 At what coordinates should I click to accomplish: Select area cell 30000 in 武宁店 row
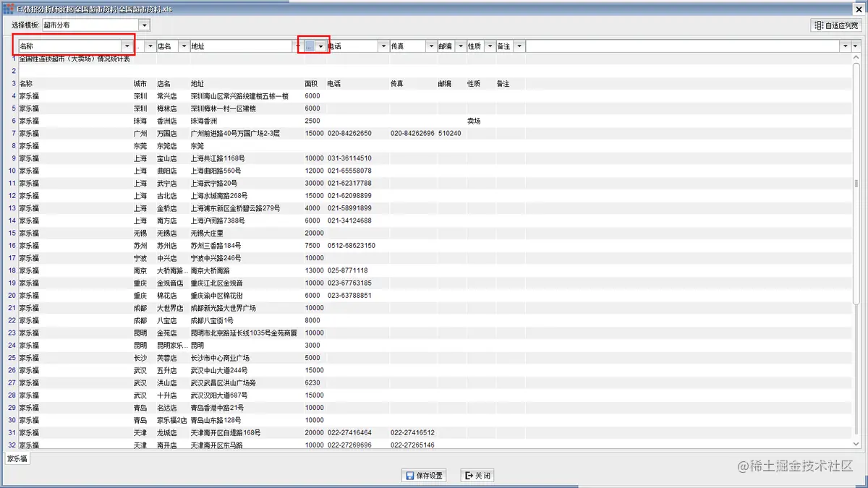315,184
